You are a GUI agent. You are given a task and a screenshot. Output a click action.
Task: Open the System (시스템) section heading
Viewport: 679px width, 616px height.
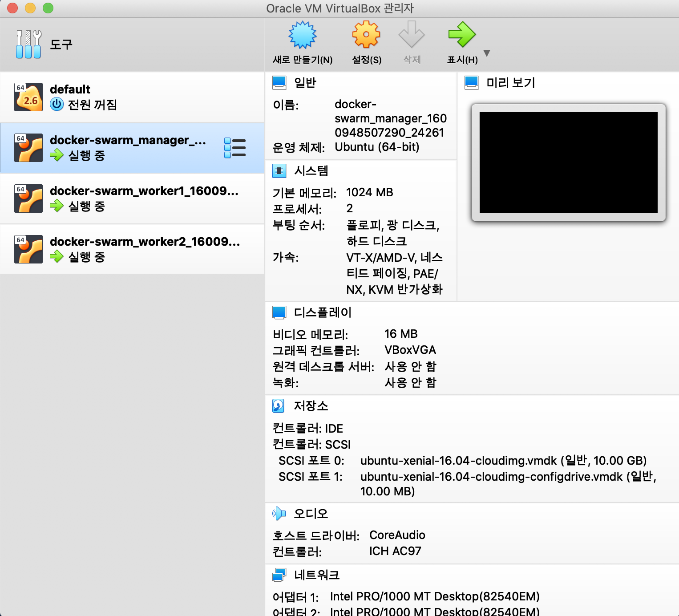pyautogui.click(x=311, y=171)
